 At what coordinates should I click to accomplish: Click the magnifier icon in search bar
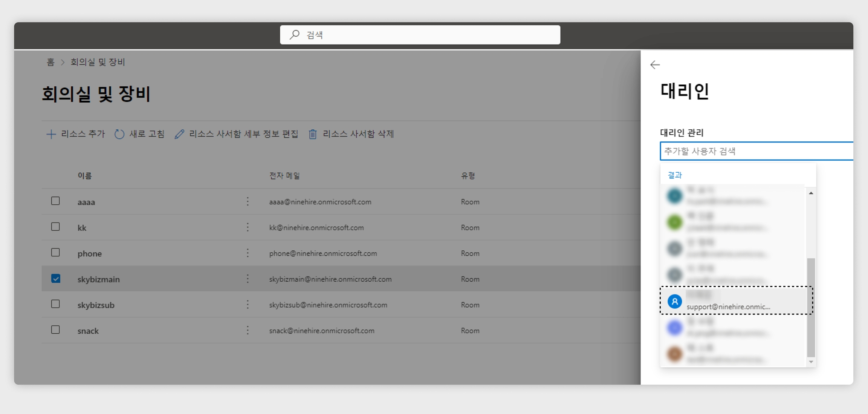tap(295, 35)
